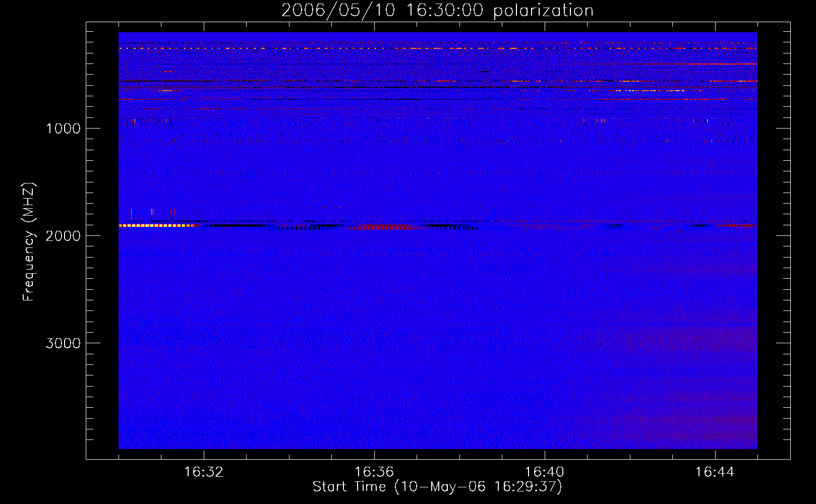Click the bright yellow band near 1900 MHz
This screenshot has height=504, width=816.
pyautogui.click(x=157, y=226)
